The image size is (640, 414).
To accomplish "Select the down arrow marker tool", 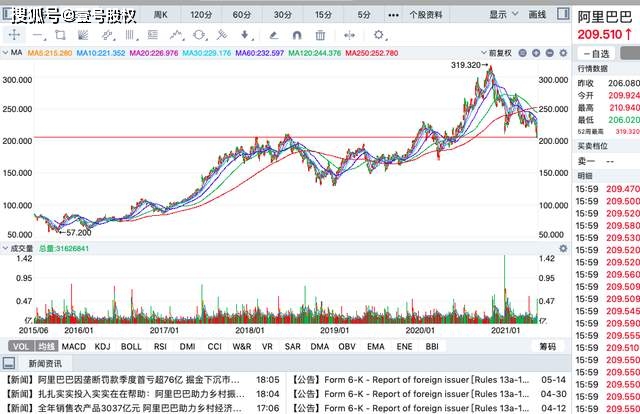I will tap(245, 35).
